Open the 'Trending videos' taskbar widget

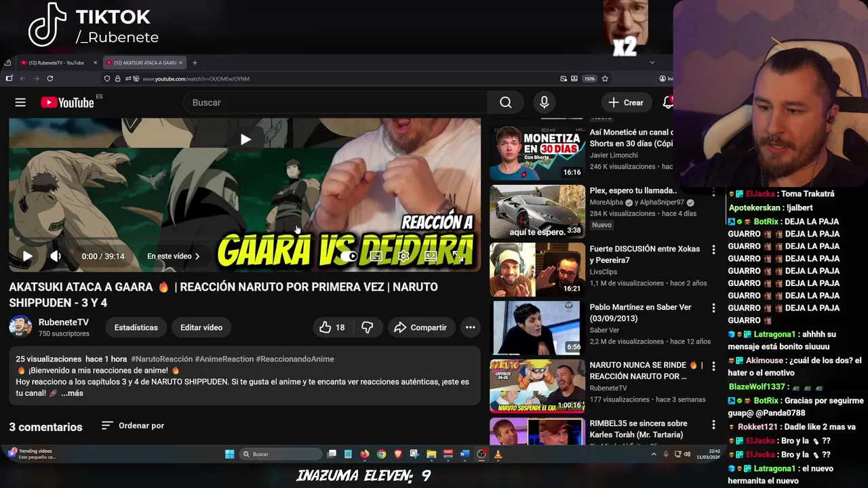coord(31,453)
